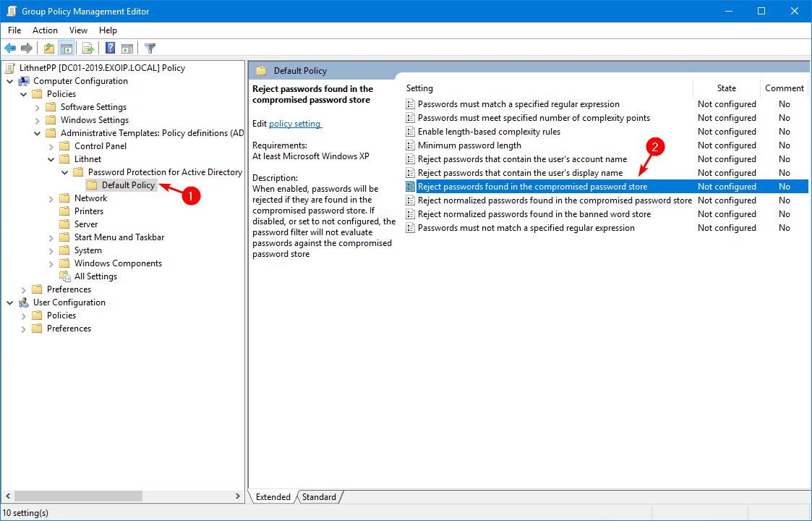Select Reject normalized passwords in compromised password store
This screenshot has height=521, width=812.
pyautogui.click(x=555, y=200)
